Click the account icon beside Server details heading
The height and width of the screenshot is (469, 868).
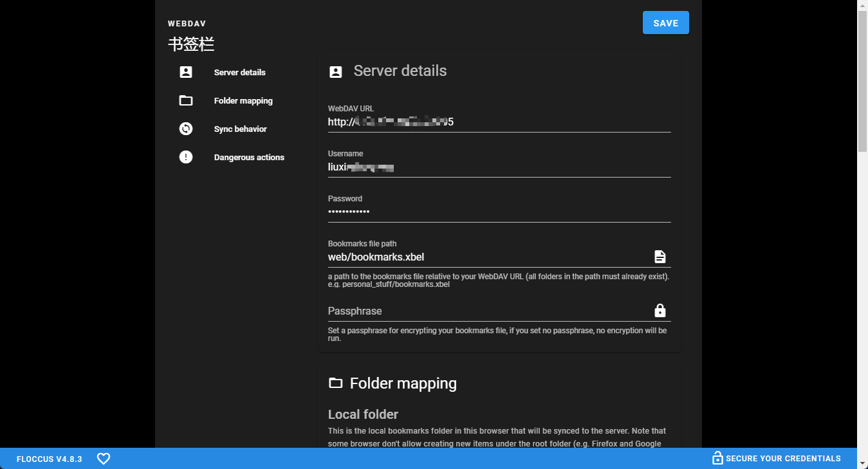[x=335, y=71]
